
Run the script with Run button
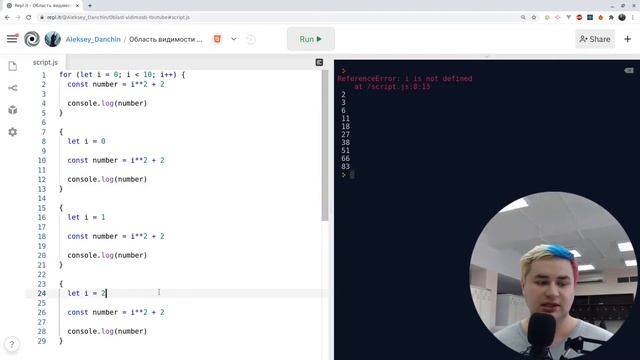point(311,39)
